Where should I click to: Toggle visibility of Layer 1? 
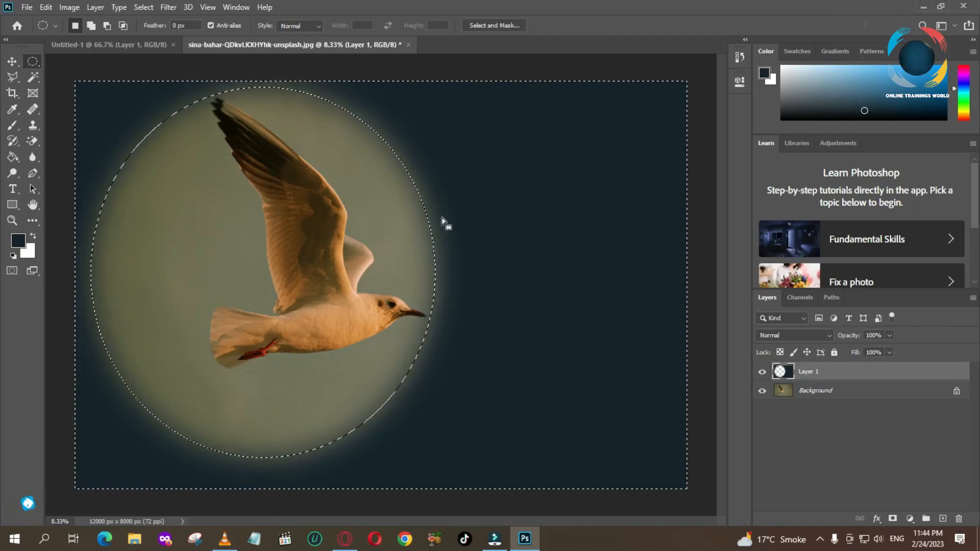coord(762,371)
